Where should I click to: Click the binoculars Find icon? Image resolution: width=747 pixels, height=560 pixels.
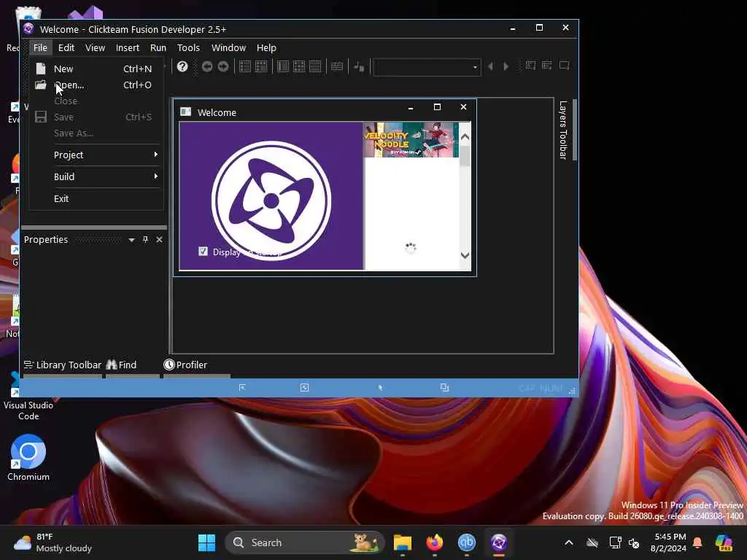pyautogui.click(x=112, y=365)
